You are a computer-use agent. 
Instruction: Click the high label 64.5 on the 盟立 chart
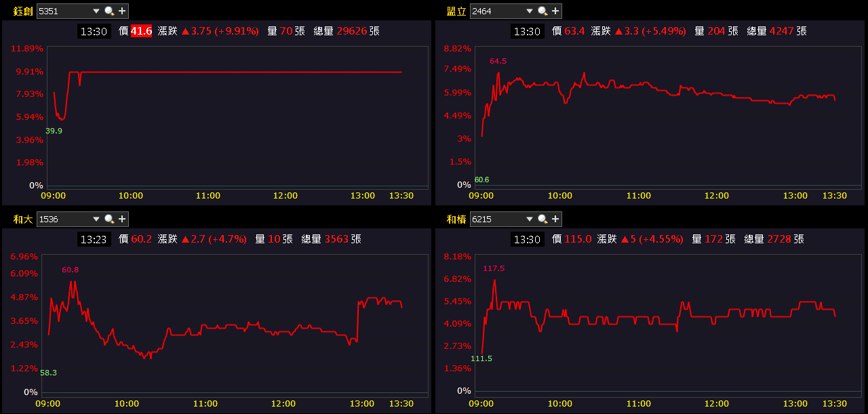(498, 61)
